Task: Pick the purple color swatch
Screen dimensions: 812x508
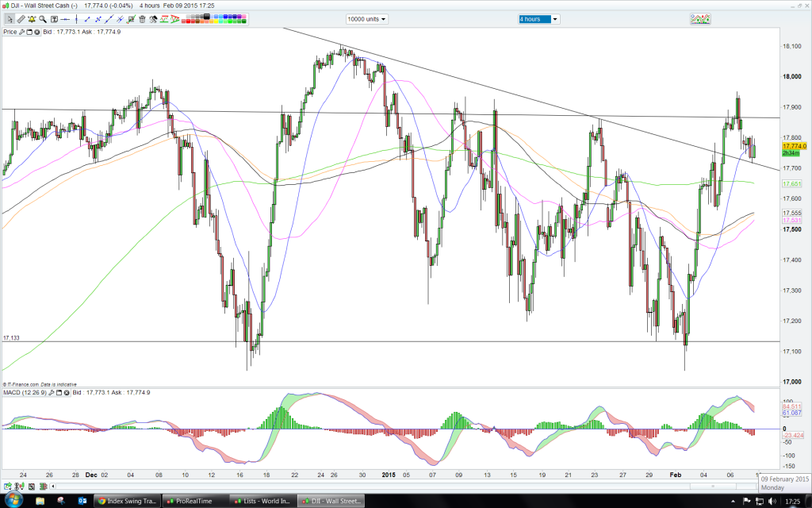Action: (239, 16)
